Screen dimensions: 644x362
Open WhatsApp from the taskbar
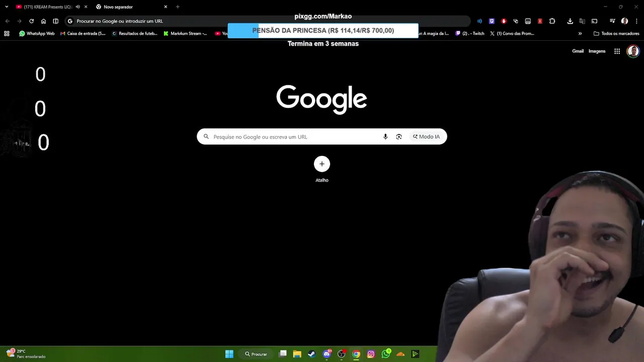point(386,354)
